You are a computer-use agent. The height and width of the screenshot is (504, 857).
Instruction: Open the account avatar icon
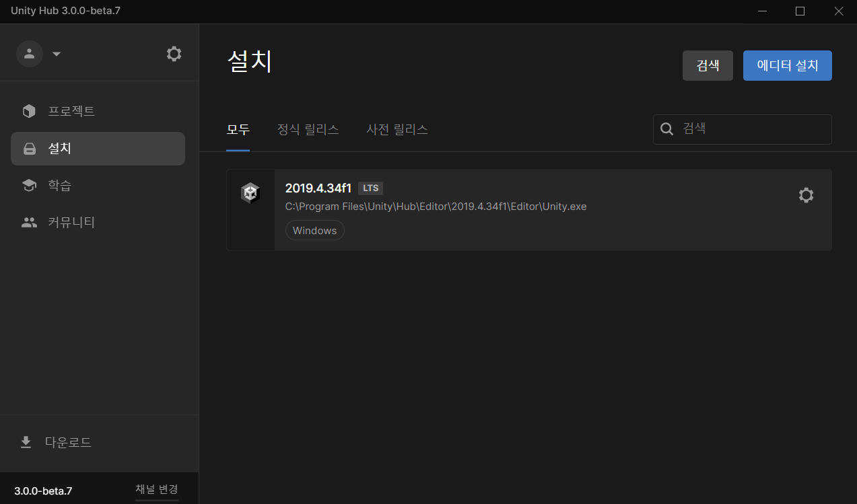click(x=30, y=54)
